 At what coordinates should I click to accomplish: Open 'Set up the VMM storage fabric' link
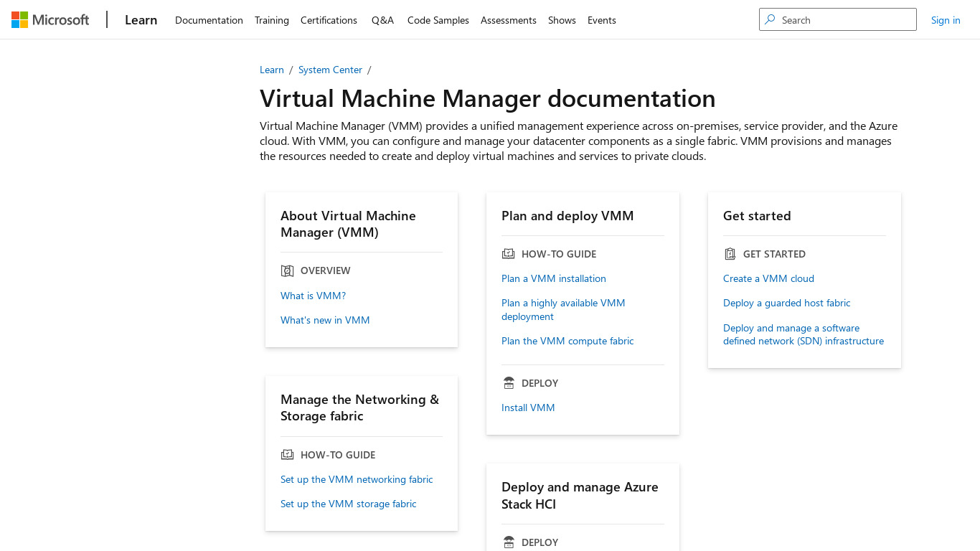click(x=348, y=504)
